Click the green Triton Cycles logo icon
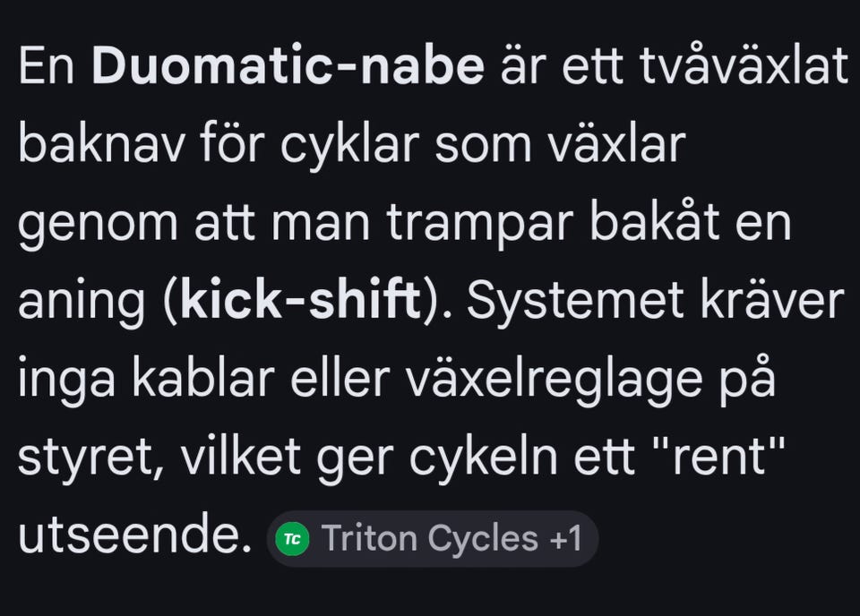Screen dimensions: 860x616 click(x=292, y=539)
